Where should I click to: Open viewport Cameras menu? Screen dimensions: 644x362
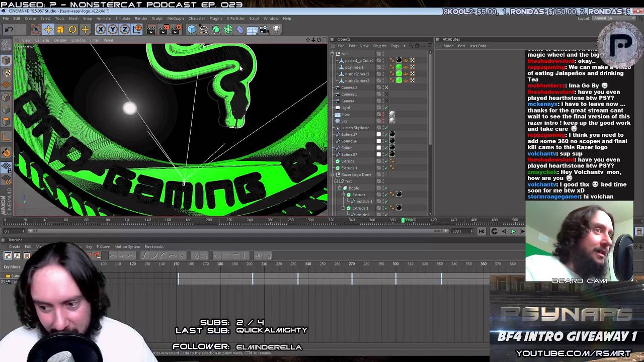[42, 40]
